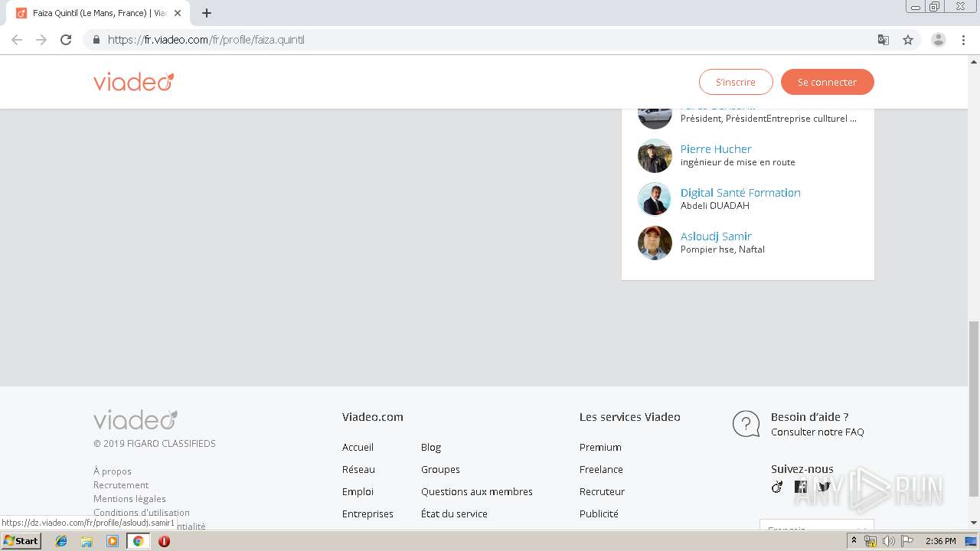980x551 pixels.
Task: Click the page vertical scrollbar thumb
Action: click(974, 409)
